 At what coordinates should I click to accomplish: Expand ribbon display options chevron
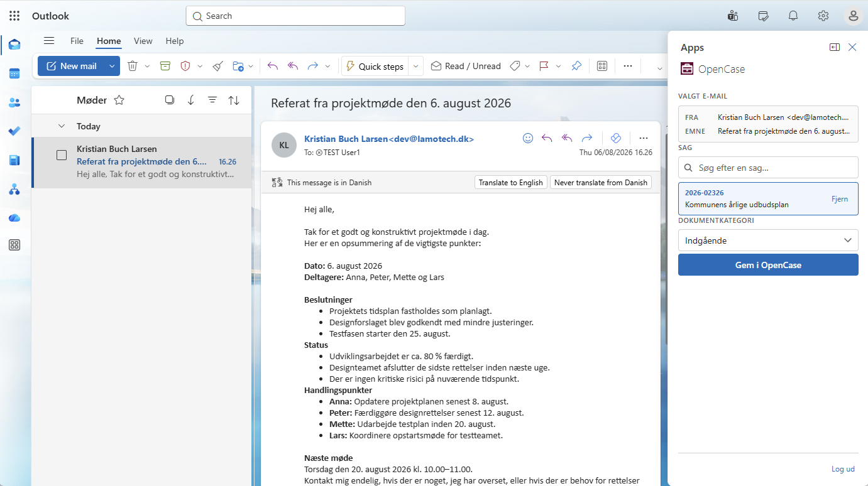pyautogui.click(x=660, y=67)
